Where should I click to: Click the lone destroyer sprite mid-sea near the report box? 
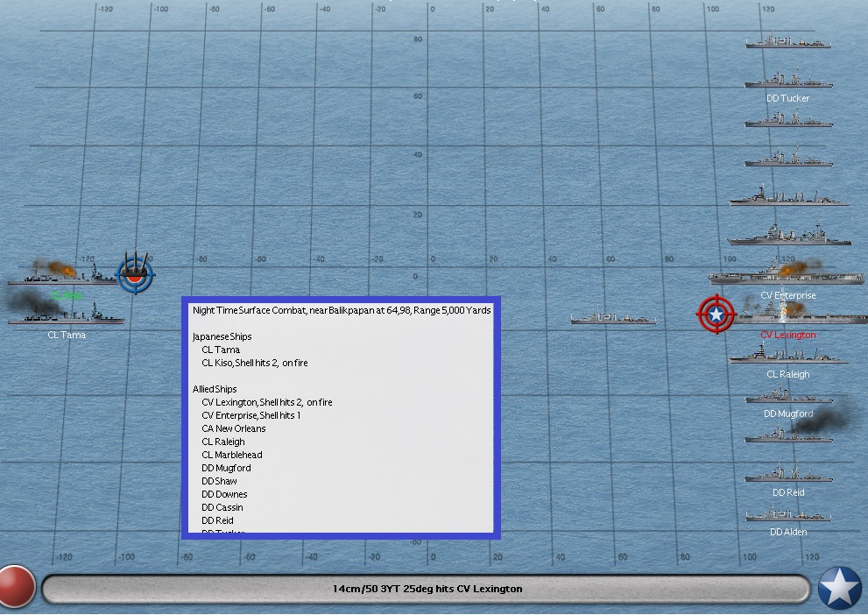613,316
